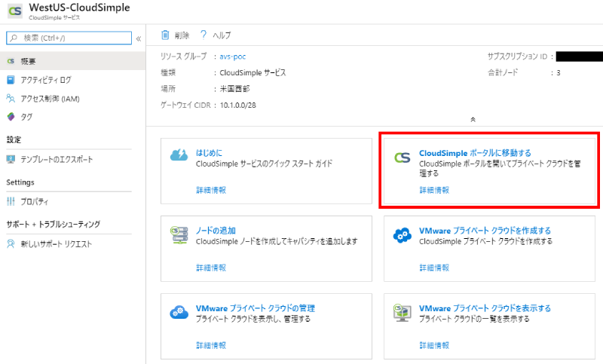The image size is (603, 364).
Task: Click 詳細情報 under プライベート クラウドの管理 card
Action: pos(211,345)
